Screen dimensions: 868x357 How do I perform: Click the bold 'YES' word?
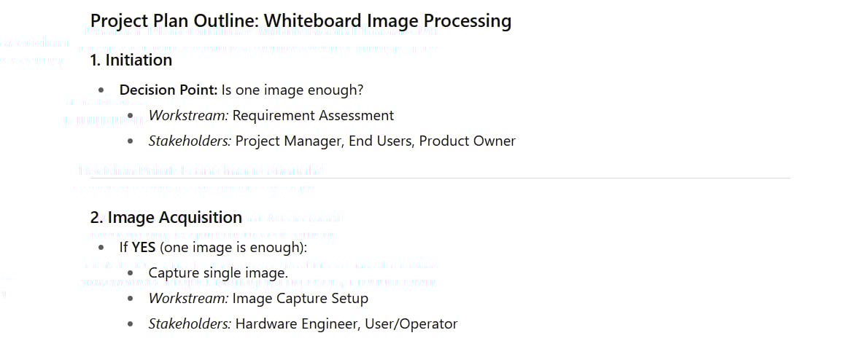click(x=144, y=247)
